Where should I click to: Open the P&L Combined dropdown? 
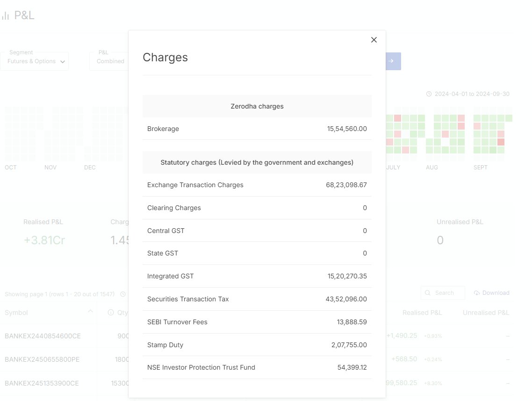click(x=109, y=61)
